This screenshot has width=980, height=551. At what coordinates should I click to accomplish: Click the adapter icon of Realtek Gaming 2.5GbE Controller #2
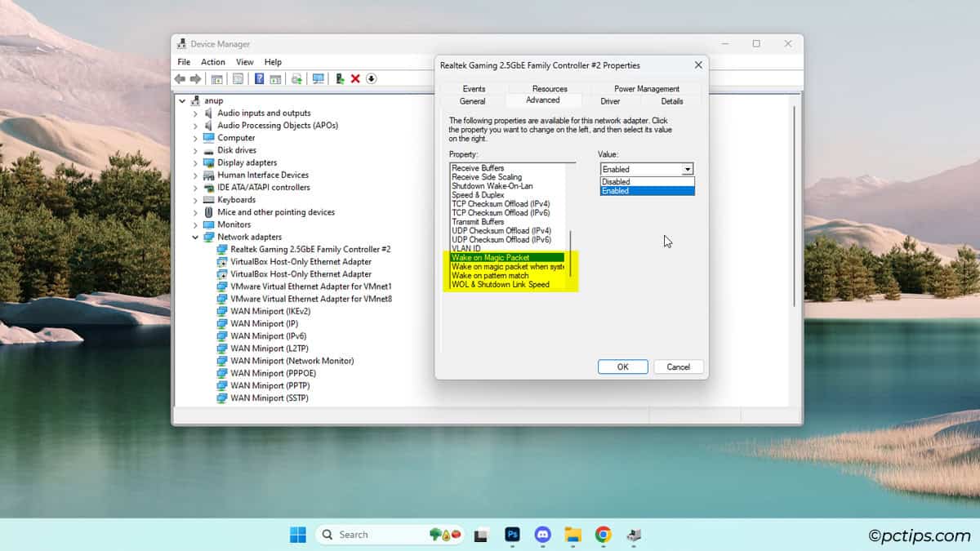[222, 249]
